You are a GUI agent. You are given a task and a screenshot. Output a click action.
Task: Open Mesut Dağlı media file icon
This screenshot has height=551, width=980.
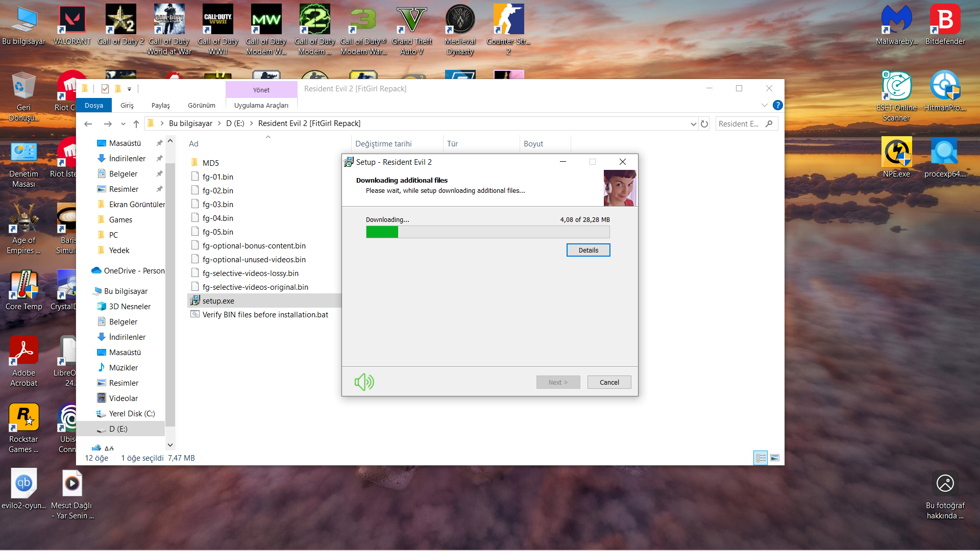(x=72, y=494)
